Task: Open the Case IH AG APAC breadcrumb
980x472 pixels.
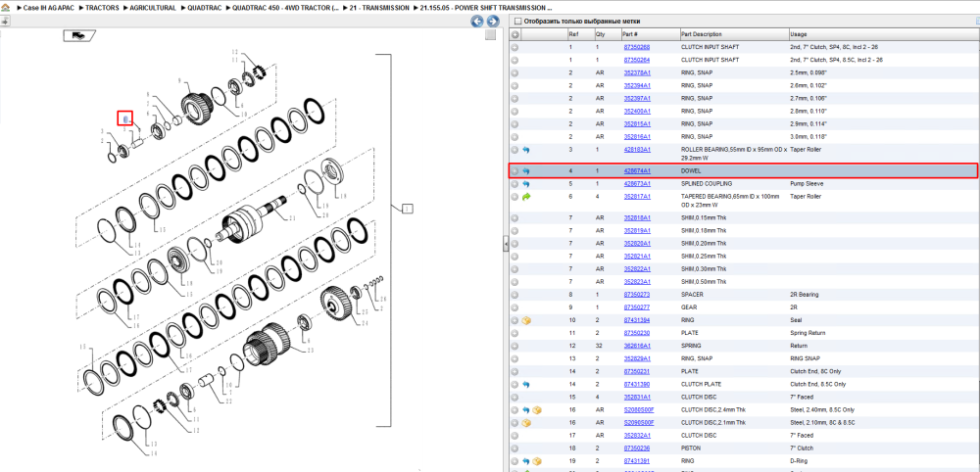Action: point(49,8)
